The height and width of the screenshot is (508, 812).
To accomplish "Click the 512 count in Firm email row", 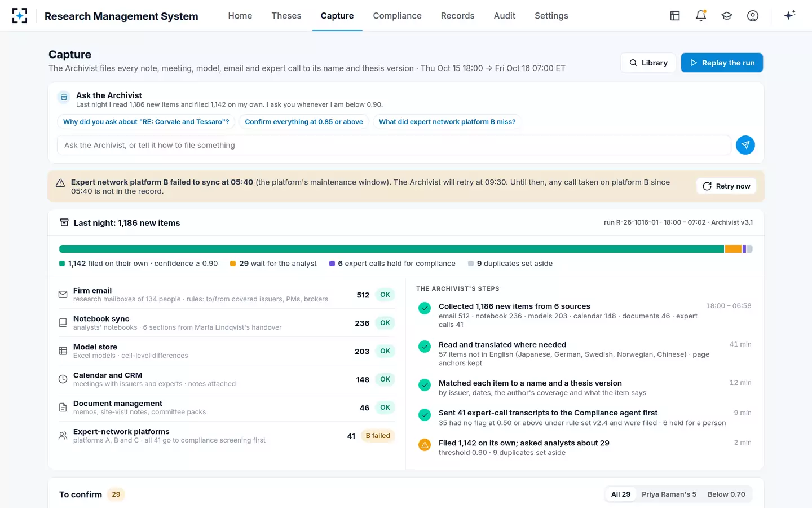I will click(x=363, y=295).
